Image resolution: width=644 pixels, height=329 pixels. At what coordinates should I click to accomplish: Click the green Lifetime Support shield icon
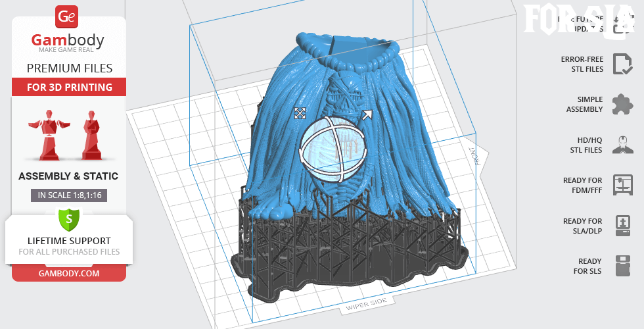coord(69,219)
